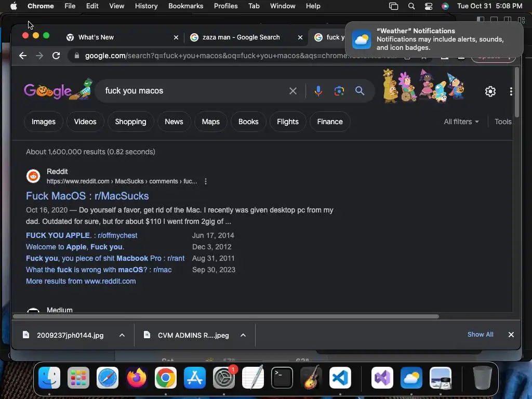Click the browser forward arrow
The image size is (532, 399).
tap(39, 56)
